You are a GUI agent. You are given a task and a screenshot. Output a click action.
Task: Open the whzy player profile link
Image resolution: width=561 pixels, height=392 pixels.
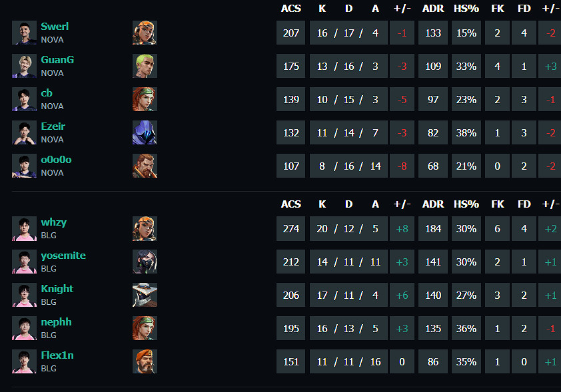point(53,222)
